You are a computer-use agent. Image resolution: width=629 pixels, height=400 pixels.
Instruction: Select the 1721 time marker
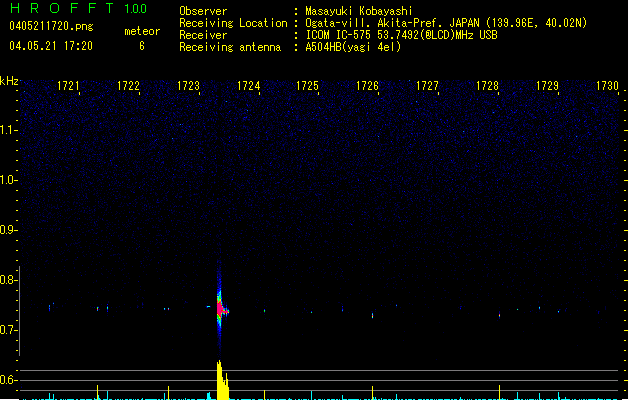click(x=69, y=87)
